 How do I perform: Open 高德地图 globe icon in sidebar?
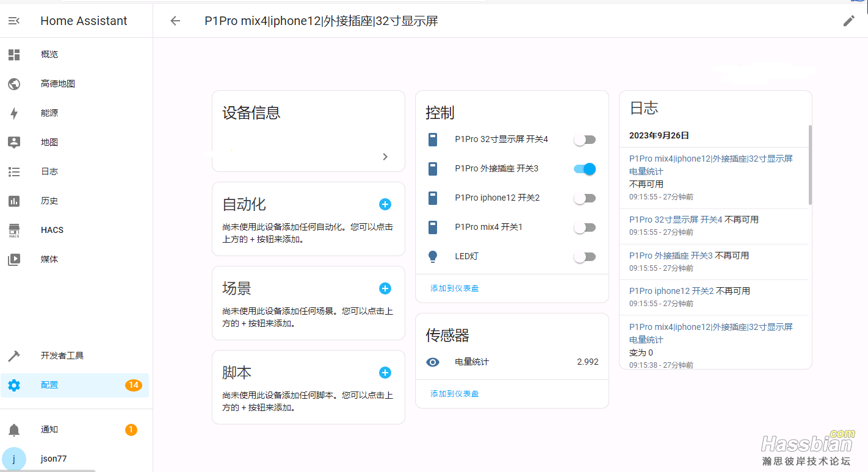pyautogui.click(x=14, y=84)
